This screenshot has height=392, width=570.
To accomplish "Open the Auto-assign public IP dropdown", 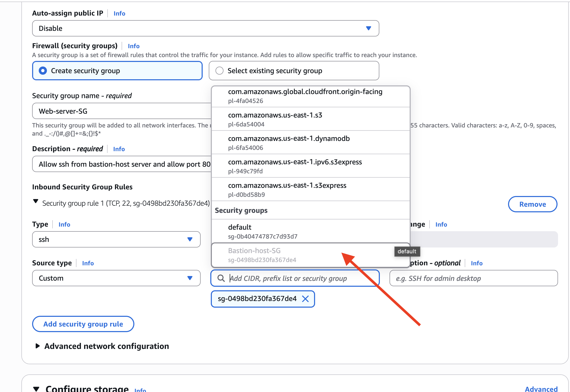I will pyautogui.click(x=205, y=28).
